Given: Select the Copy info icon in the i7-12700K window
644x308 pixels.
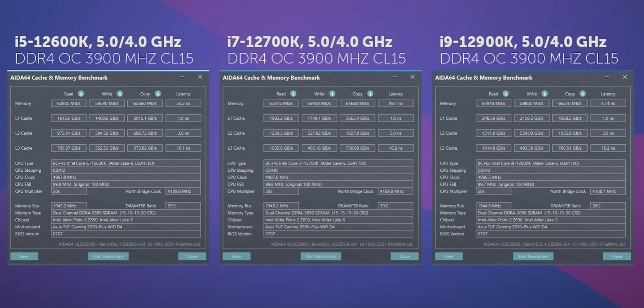Looking at the screenshot, I should pos(370,94).
